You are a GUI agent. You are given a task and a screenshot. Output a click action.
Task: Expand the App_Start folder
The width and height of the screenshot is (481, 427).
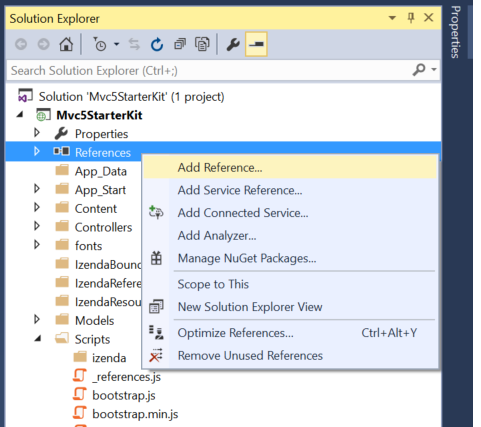coord(37,189)
